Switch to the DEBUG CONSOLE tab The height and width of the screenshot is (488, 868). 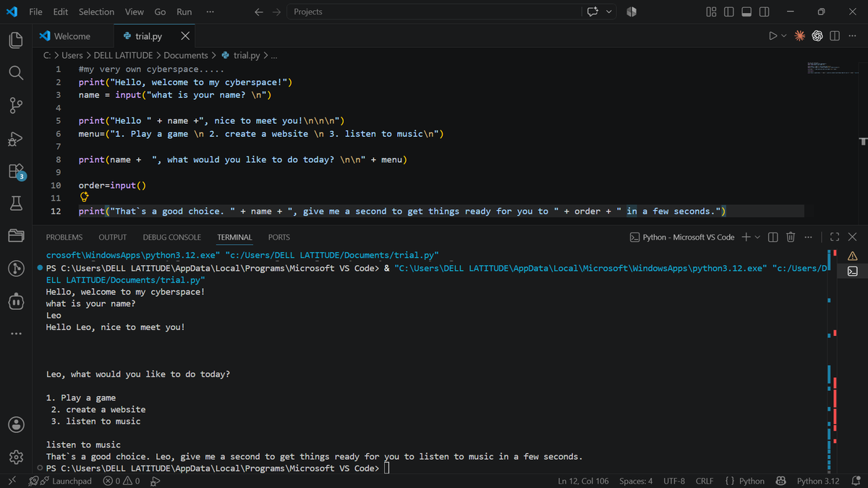click(172, 237)
